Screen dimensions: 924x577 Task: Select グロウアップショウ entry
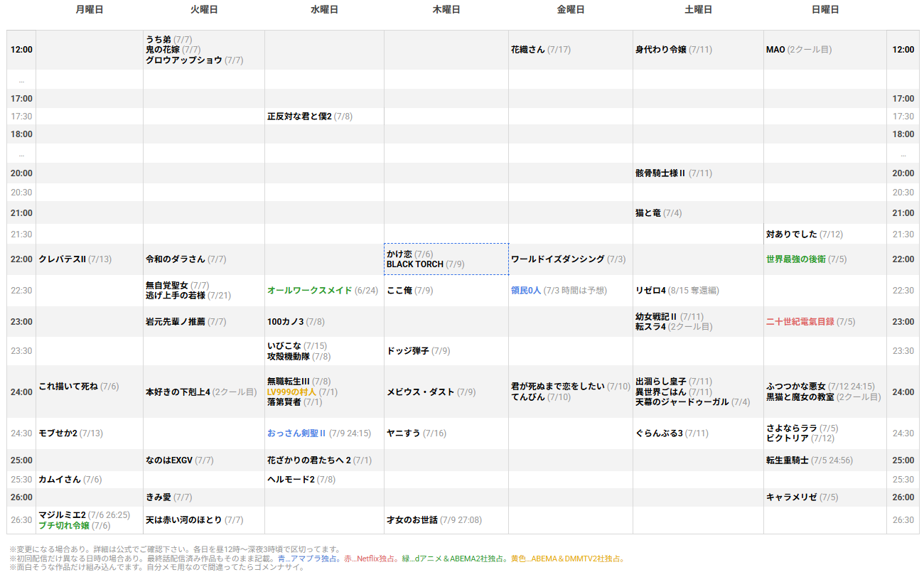tap(184, 60)
